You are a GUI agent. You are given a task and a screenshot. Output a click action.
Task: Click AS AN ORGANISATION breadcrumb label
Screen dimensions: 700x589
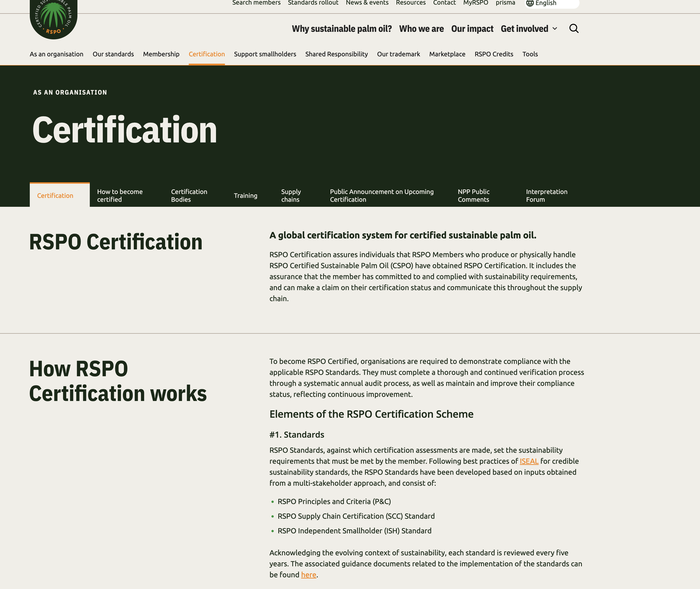(x=70, y=93)
